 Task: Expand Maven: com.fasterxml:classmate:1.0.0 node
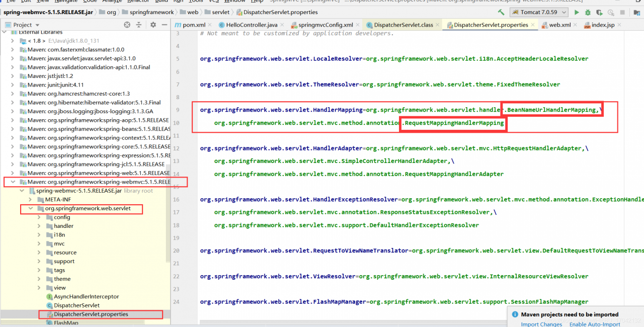tap(13, 50)
